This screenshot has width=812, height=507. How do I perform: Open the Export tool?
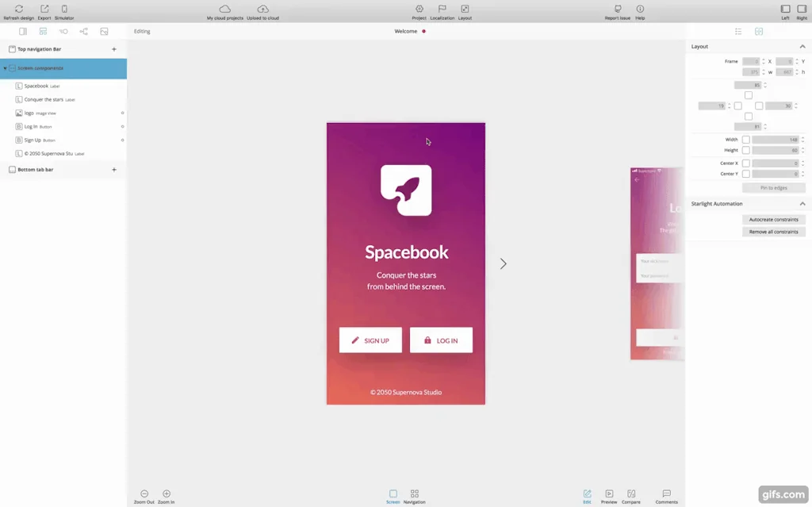point(44,9)
